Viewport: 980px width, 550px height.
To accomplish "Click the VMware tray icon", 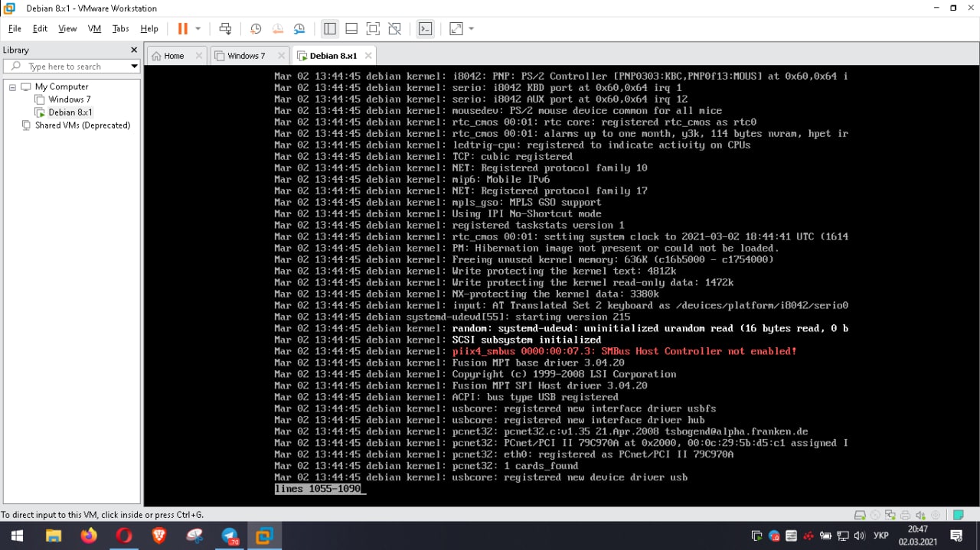I will pyautogui.click(x=756, y=535).
